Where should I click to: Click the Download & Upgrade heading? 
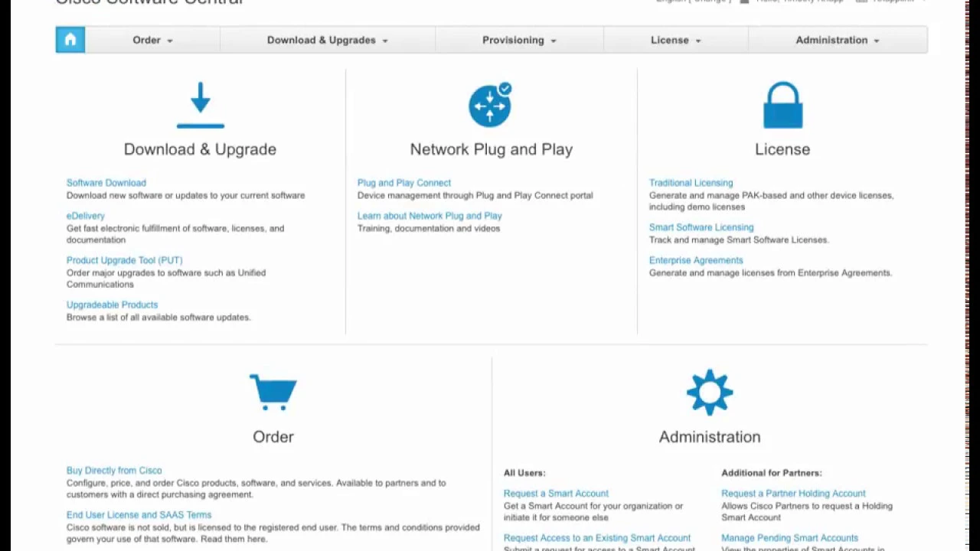pyautogui.click(x=200, y=149)
